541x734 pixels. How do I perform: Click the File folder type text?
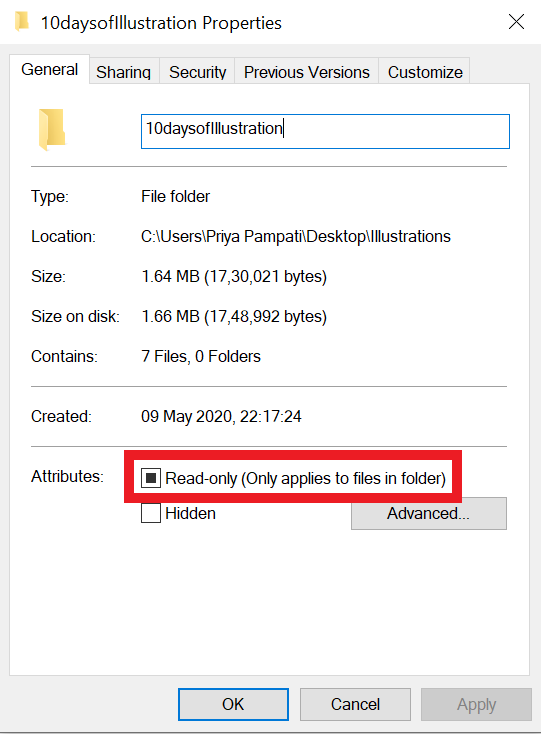click(175, 196)
